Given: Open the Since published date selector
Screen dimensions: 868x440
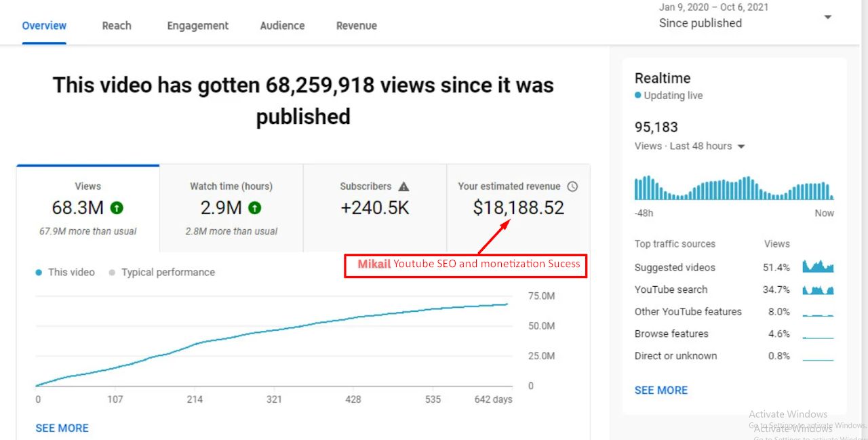Looking at the screenshot, I should pos(701,23).
